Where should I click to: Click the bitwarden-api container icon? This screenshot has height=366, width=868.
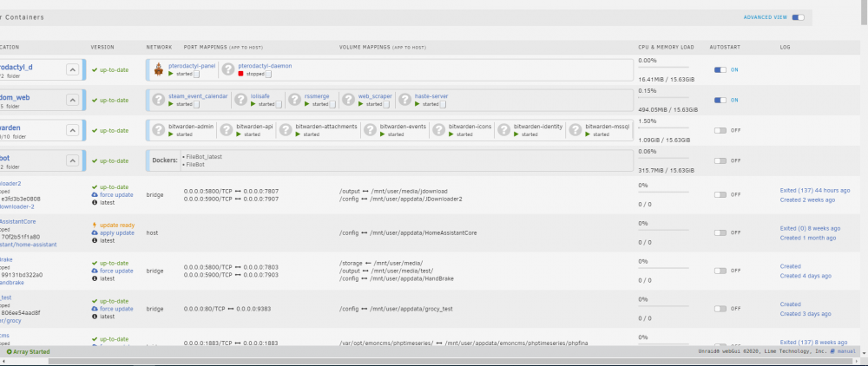point(227,130)
